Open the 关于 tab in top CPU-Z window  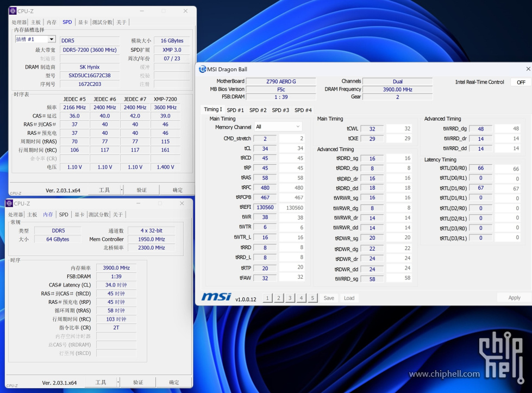(x=121, y=22)
